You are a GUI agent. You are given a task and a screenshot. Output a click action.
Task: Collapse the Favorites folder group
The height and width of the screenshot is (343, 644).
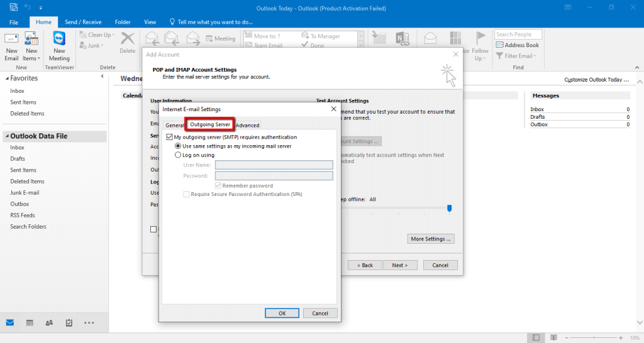click(7, 79)
